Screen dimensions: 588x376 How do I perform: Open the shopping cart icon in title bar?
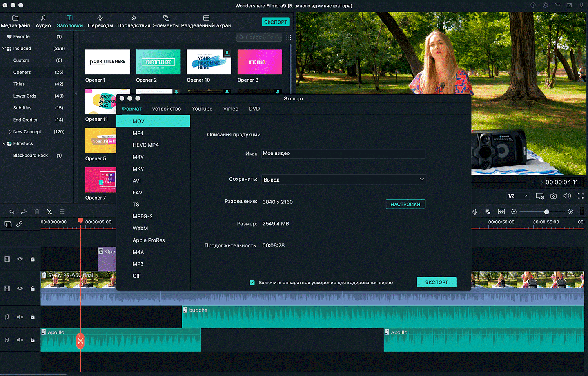click(557, 5)
